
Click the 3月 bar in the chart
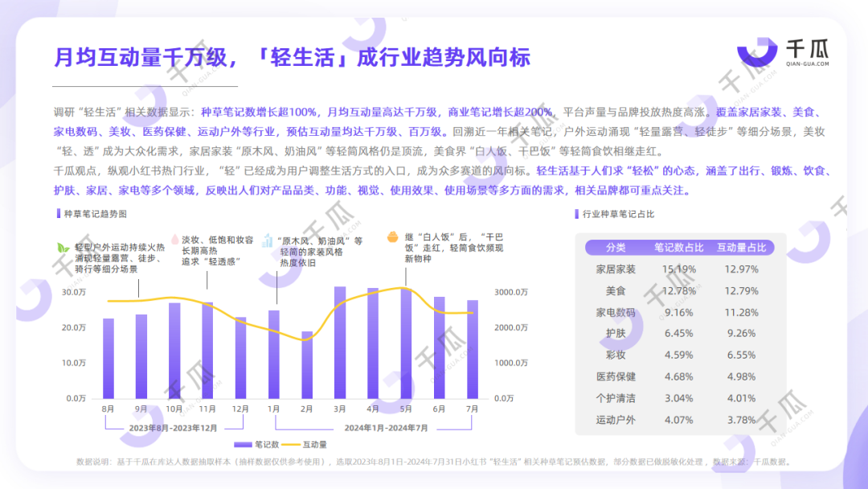[340, 343]
